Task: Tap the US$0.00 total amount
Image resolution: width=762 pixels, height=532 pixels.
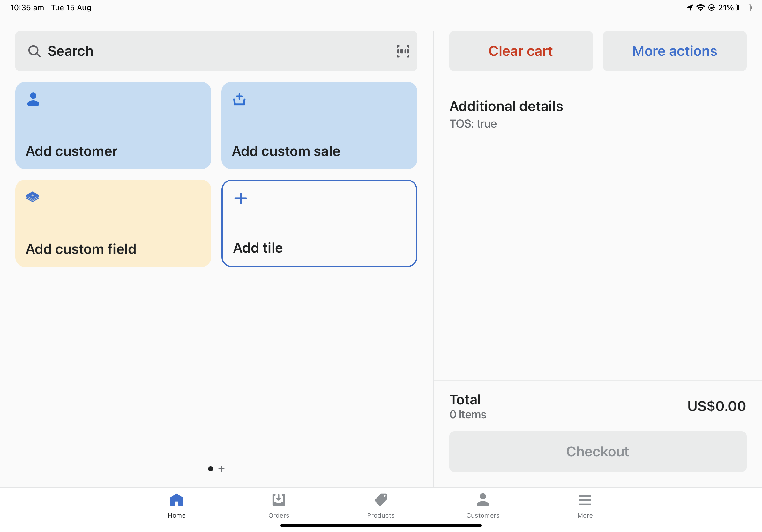Action: [717, 406]
